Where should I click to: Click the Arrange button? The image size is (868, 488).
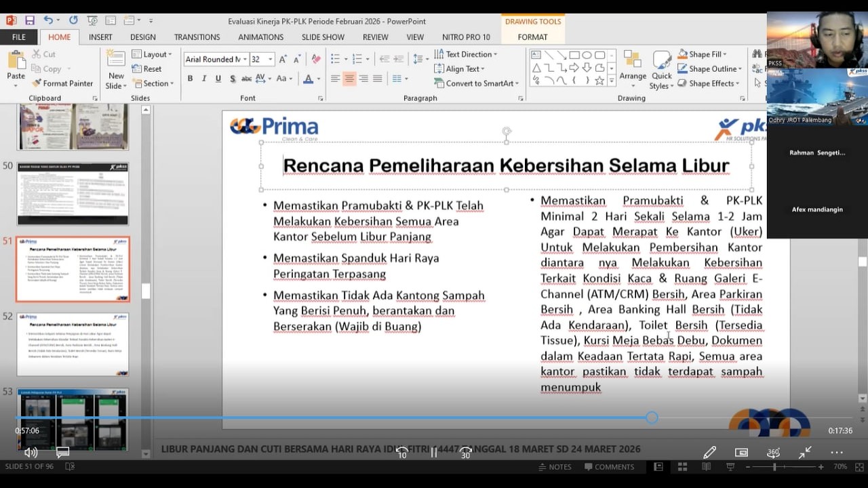[x=633, y=68]
